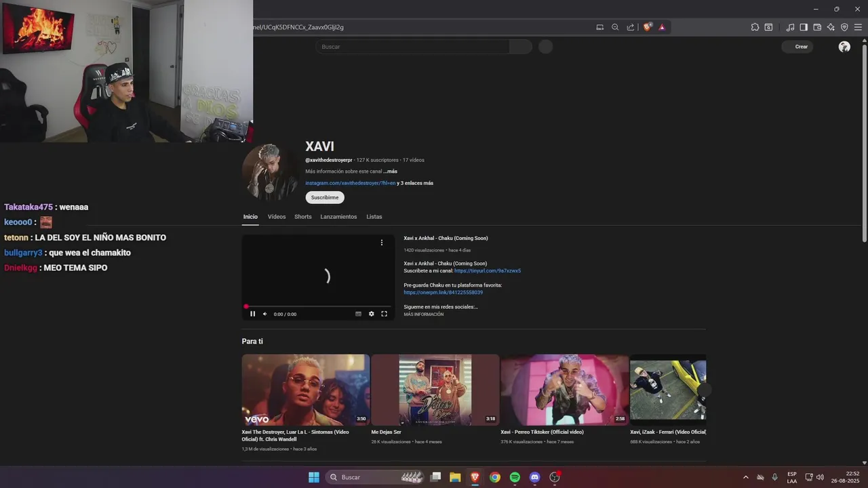Show hidden system tray icons
The height and width of the screenshot is (488, 868).
point(746,477)
